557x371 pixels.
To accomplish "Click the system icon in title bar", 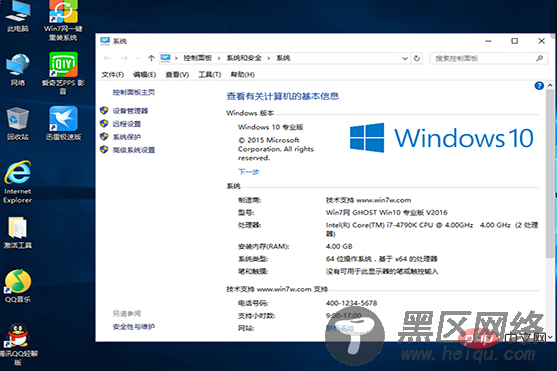I will 105,41.
